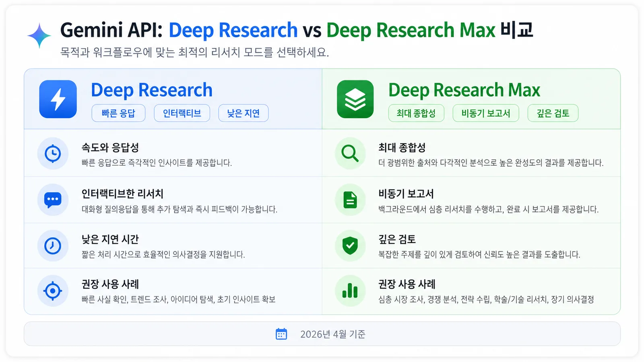Viewport: 644px width, 362px height.
Task: Click the blue target icon beside 권장 사용 사례
Action: (53, 291)
